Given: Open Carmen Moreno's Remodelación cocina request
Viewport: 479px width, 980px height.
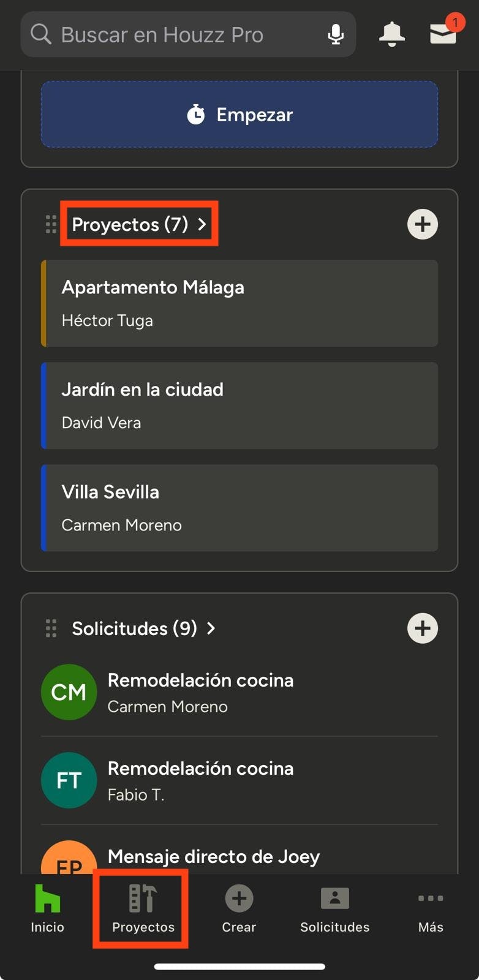Looking at the screenshot, I should (240, 693).
